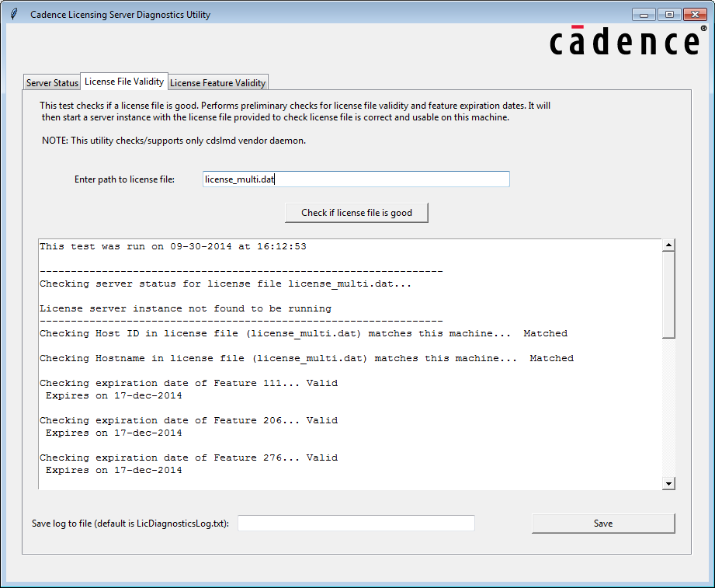Click the save log filename input field
The width and height of the screenshot is (715, 588).
click(356, 524)
